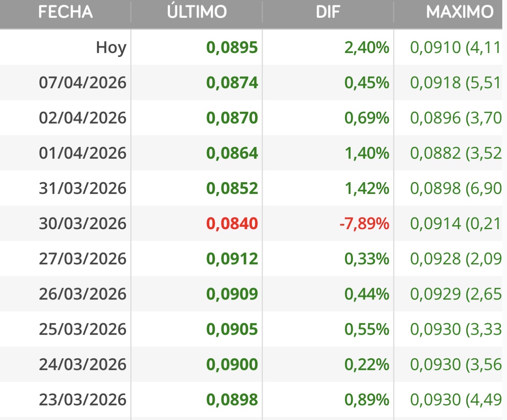Select the 0,0918 máximo value

[436, 83]
